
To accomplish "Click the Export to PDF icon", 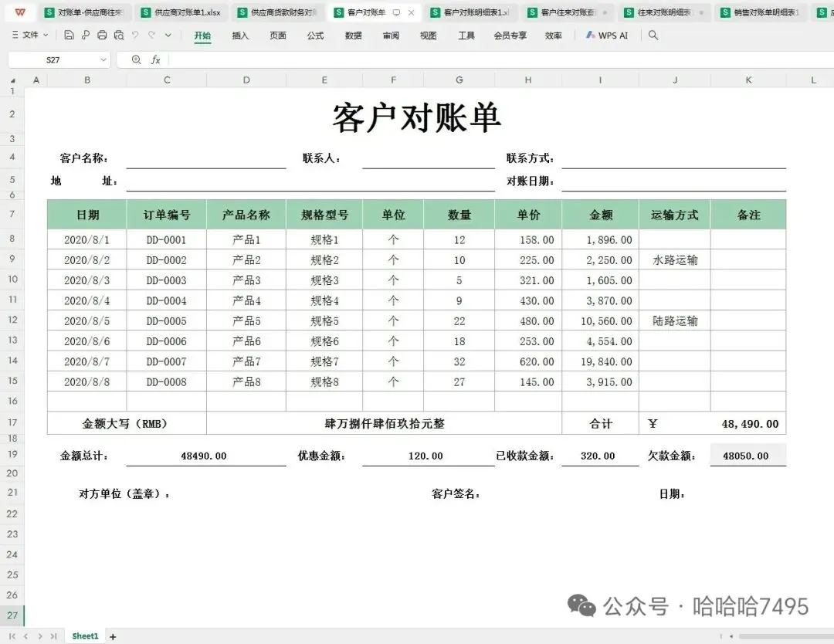I will coord(85,35).
